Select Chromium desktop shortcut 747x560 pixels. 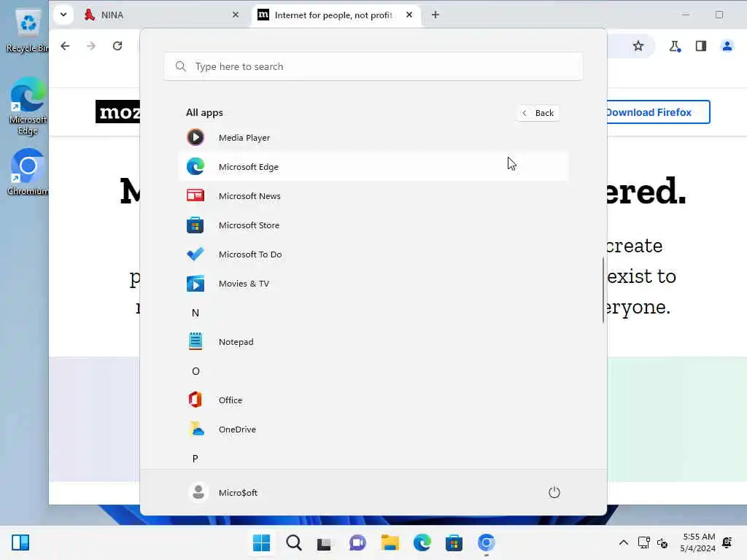click(x=28, y=171)
